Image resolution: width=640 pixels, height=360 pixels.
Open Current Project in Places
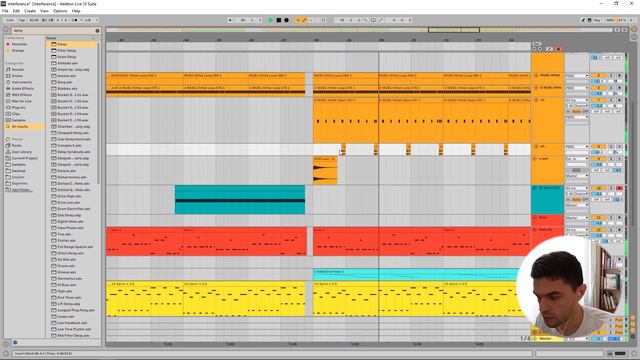(x=24, y=158)
